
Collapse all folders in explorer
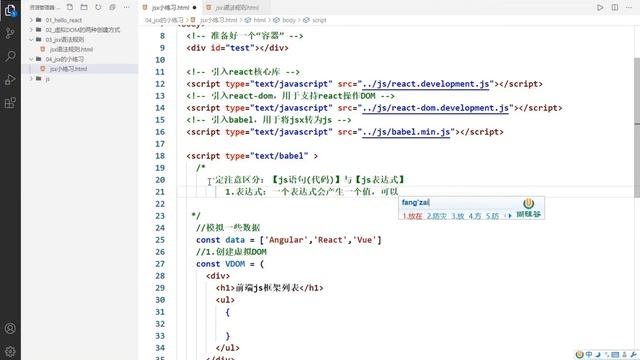tap(112, 7)
